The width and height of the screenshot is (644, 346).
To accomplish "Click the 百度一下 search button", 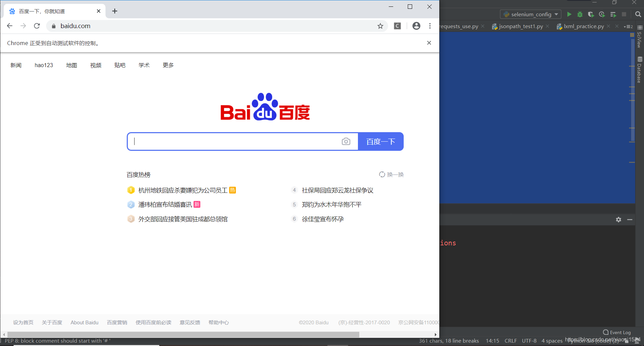I will [381, 141].
